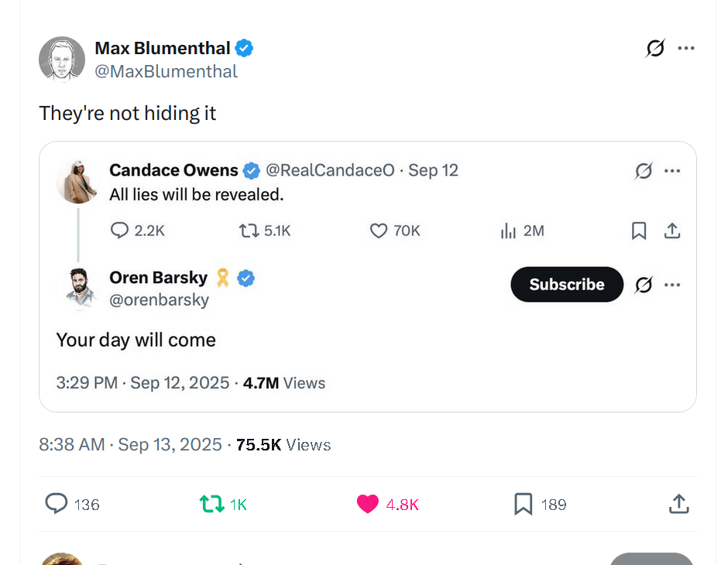Click the Grok icon on Max Blumenthal's post

click(x=655, y=48)
